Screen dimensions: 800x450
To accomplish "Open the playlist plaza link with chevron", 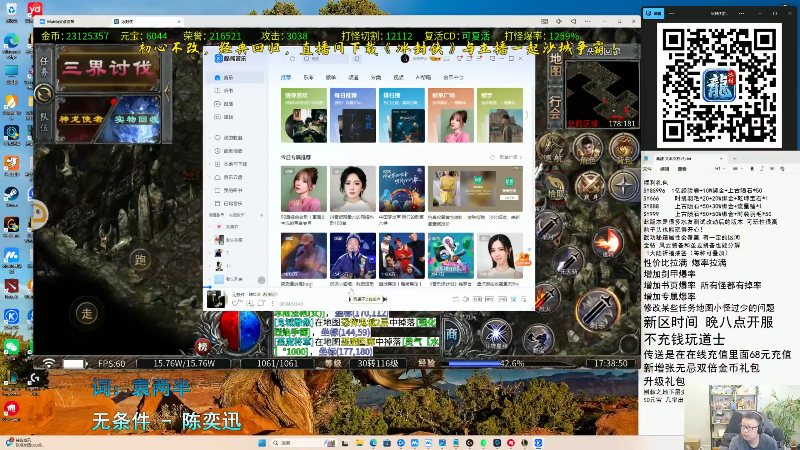I will point(511,157).
